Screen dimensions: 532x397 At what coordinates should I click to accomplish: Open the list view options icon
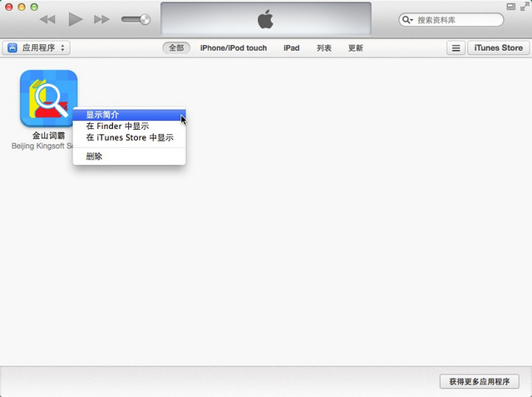[x=456, y=48]
